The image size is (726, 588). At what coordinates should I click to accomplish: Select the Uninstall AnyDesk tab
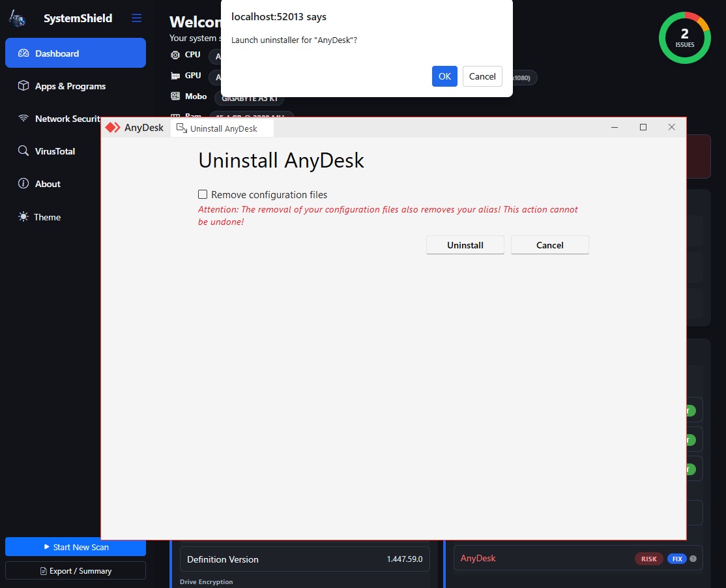(222, 128)
